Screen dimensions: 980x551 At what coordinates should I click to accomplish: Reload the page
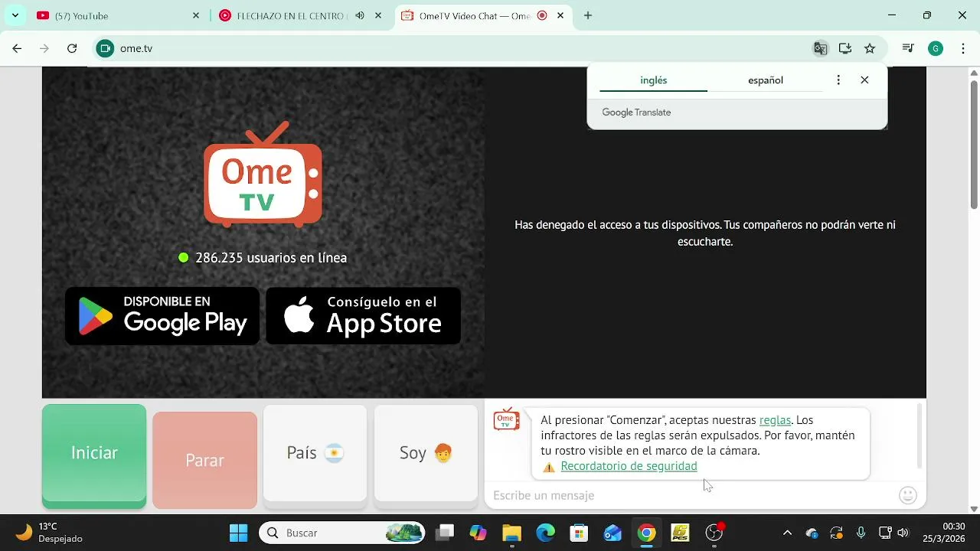[72, 48]
